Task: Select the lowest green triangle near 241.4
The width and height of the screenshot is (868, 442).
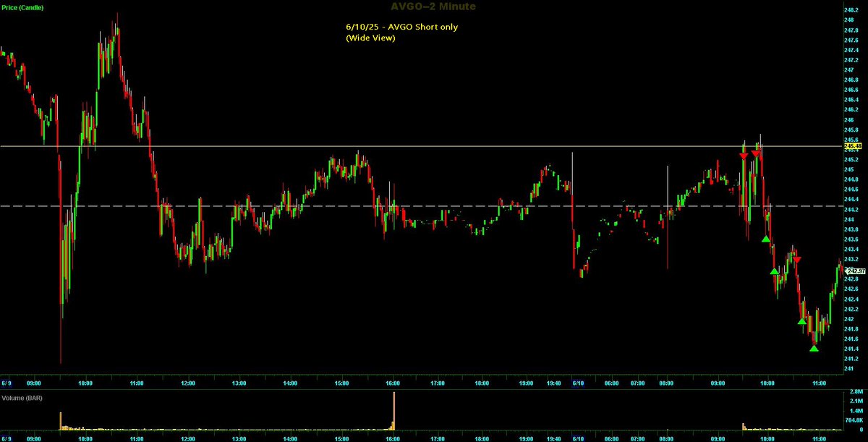Action: click(x=814, y=349)
